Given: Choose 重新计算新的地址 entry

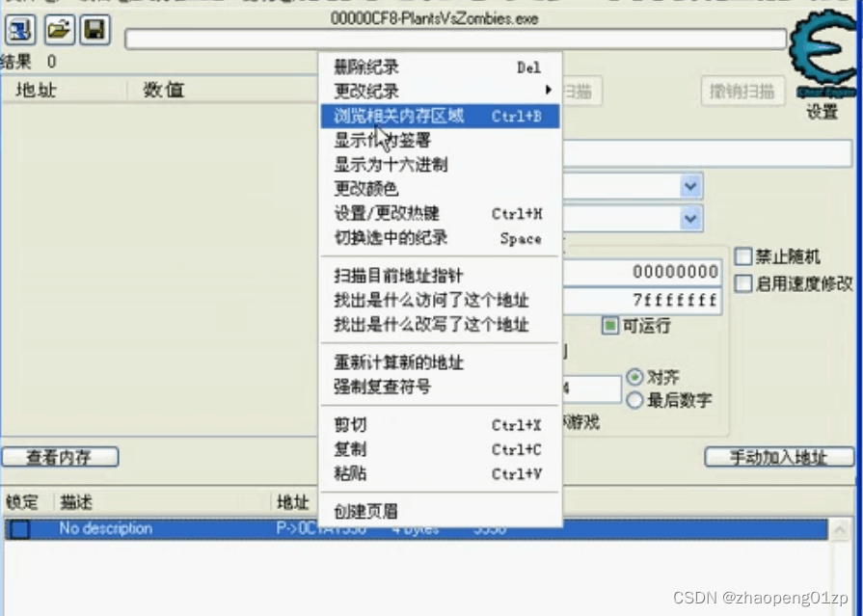Looking at the screenshot, I should pos(440,362).
